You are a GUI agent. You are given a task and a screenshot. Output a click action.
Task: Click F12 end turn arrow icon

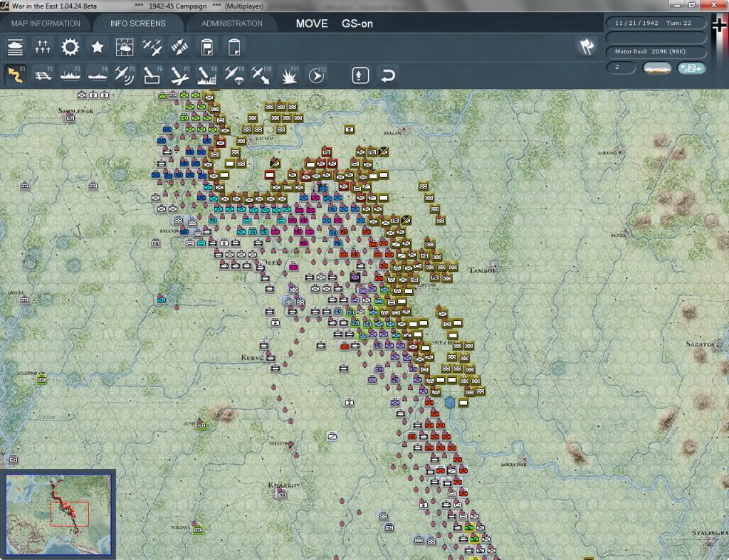coord(317,75)
